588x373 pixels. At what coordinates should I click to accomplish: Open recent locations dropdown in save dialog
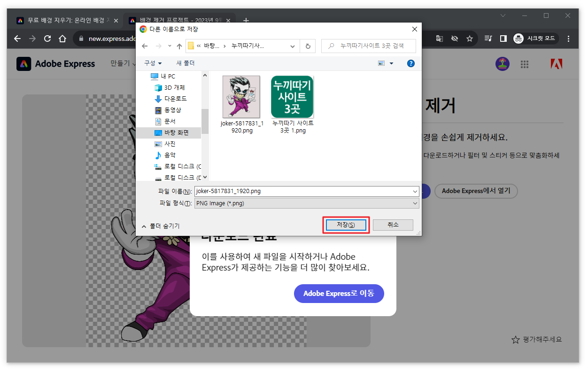[x=169, y=46]
